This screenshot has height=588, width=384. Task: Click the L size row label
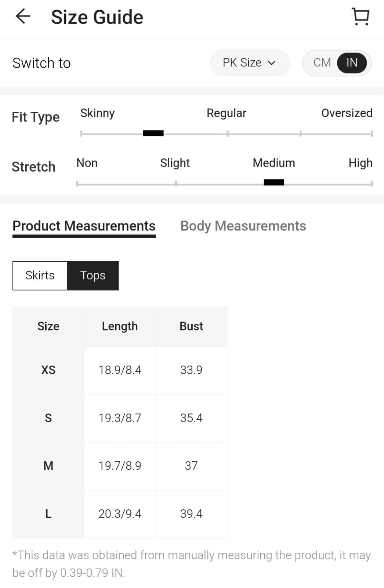click(x=48, y=514)
